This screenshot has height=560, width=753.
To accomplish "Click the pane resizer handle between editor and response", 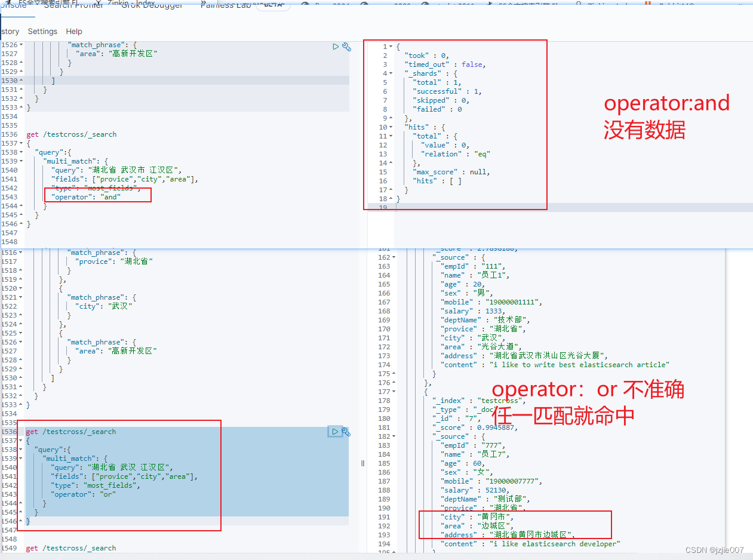I will (x=362, y=463).
